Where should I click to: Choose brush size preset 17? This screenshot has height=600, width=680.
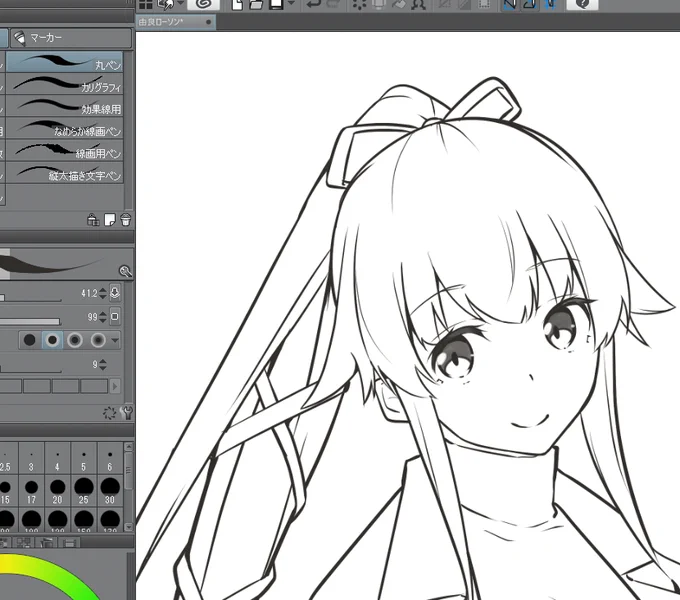[31, 492]
